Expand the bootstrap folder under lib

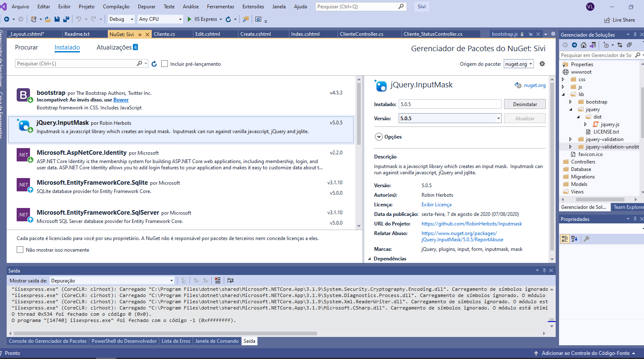point(571,102)
